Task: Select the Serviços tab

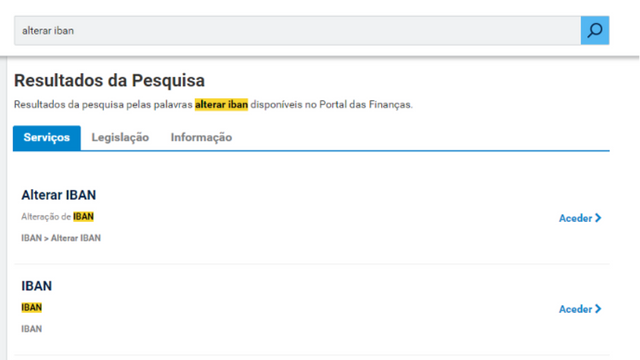Action: (47, 138)
